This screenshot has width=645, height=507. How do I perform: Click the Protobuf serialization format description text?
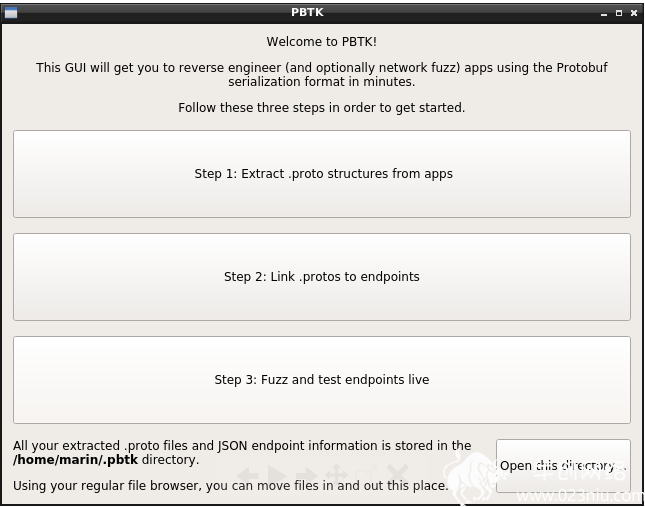coord(322,74)
